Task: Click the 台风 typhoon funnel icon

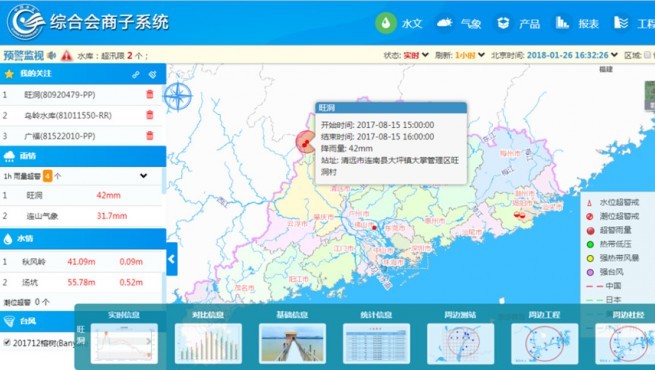Action: pyautogui.click(x=9, y=321)
